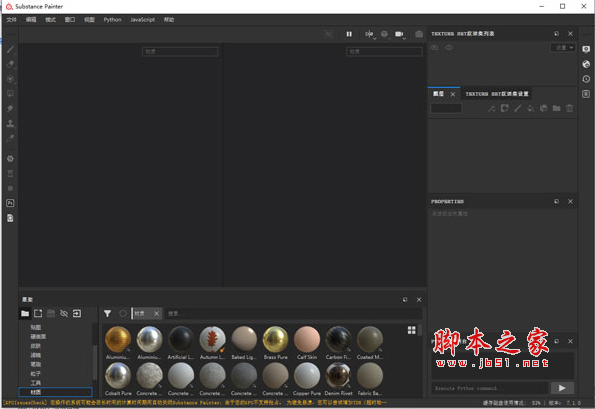The width and height of the screenshot is (595, 409).
Task: Select the Projection tool in left toolbar
Action: (11, 79)
